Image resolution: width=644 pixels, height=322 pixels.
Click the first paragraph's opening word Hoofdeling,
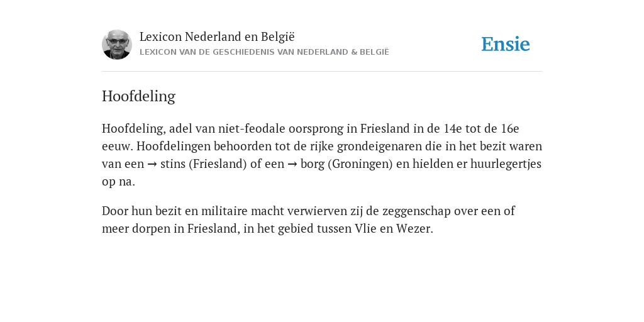(x=134, y=129)
